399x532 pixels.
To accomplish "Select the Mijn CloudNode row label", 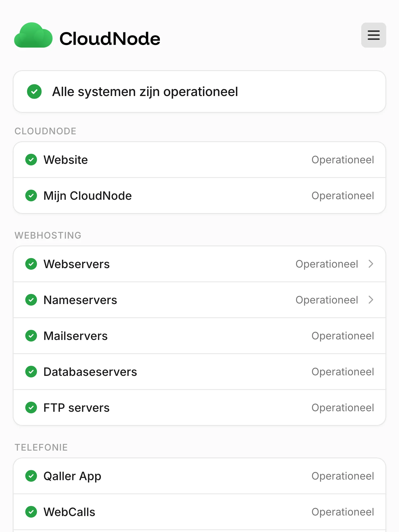I will coord(88,196).
